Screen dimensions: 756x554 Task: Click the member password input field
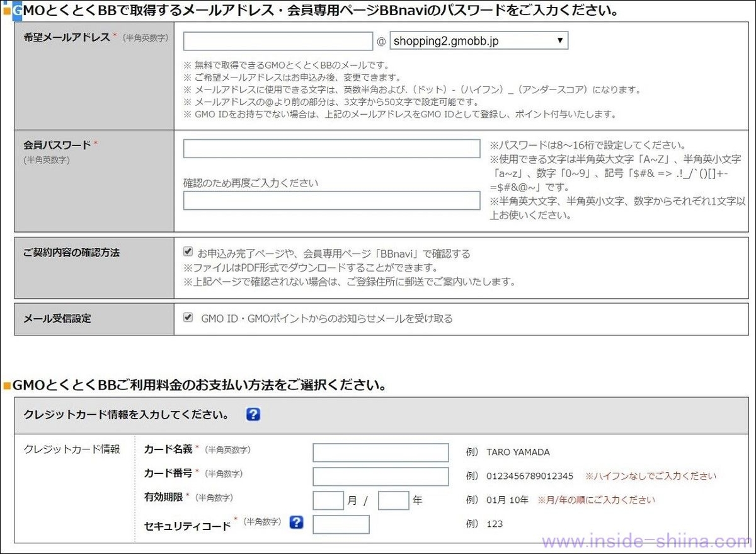coord(331,147)
